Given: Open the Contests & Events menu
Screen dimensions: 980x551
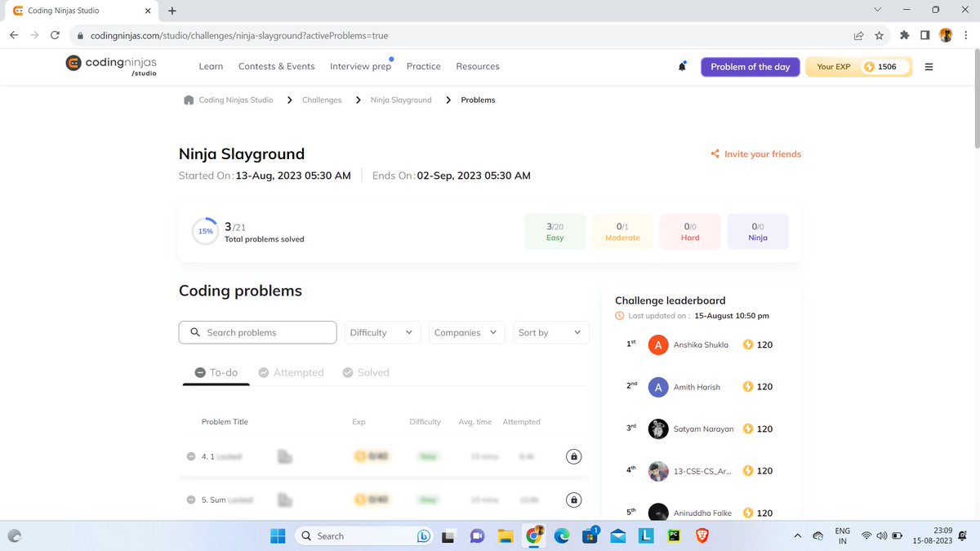Looking at the screenshot, I should [276, 66].
